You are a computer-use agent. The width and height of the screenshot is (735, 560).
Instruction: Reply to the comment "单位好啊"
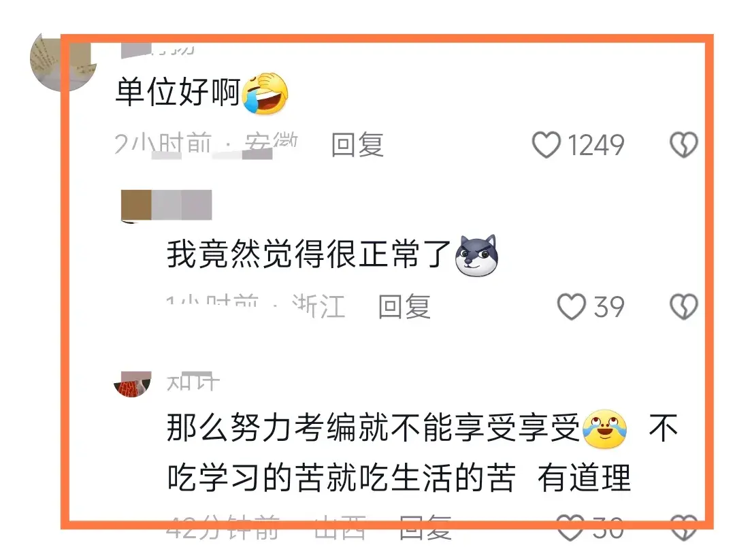point(358,145)
